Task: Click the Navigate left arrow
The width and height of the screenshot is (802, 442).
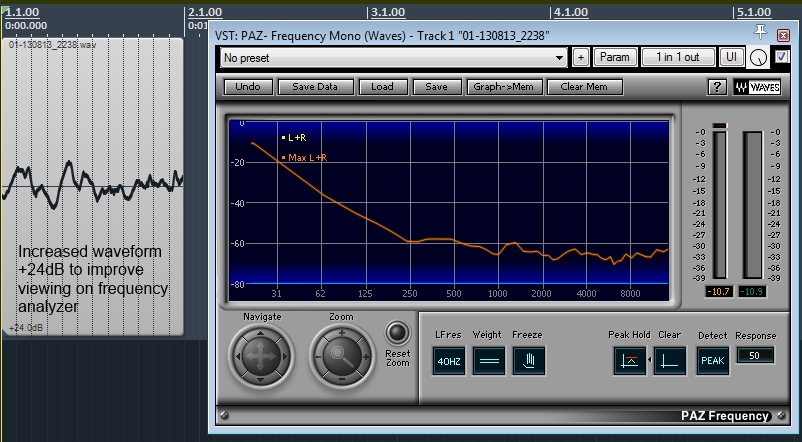Action: coord(238,356)
